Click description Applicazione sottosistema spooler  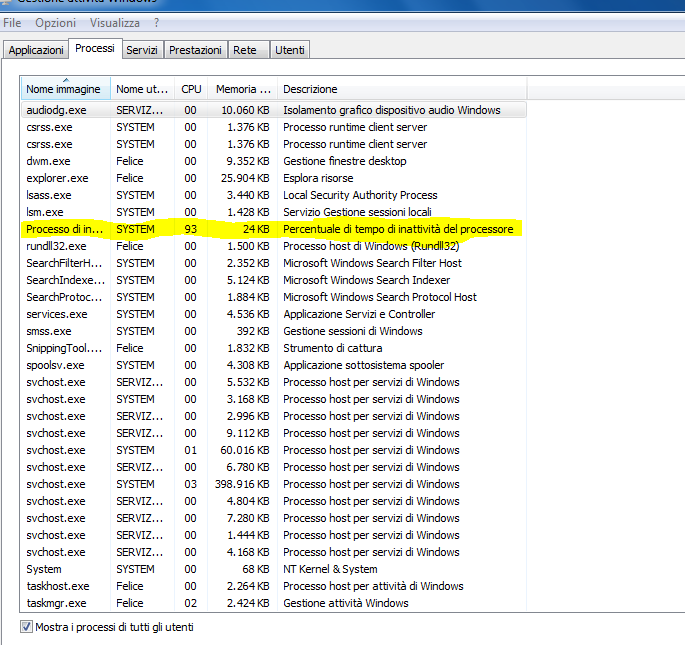click(x=363, y=365)
